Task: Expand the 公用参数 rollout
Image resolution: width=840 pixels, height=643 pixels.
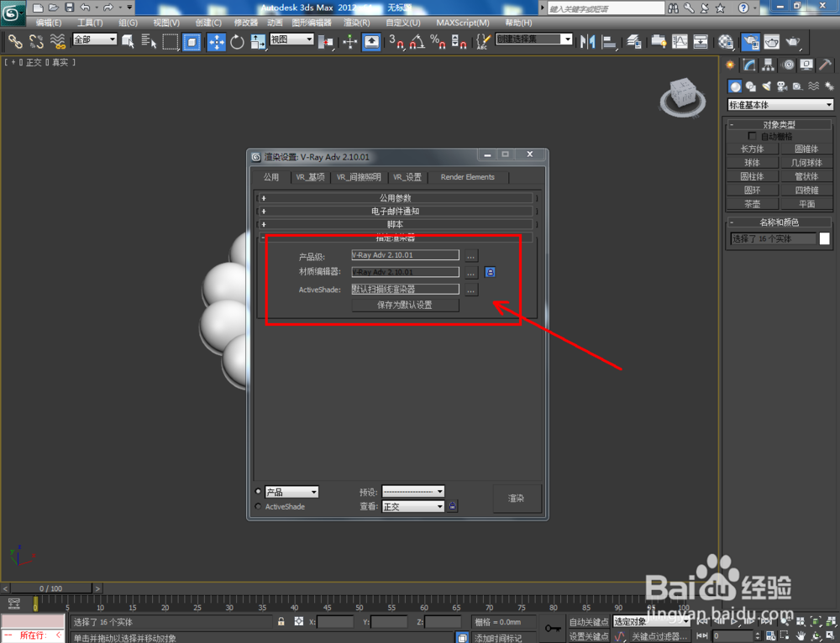Action: 396,198
